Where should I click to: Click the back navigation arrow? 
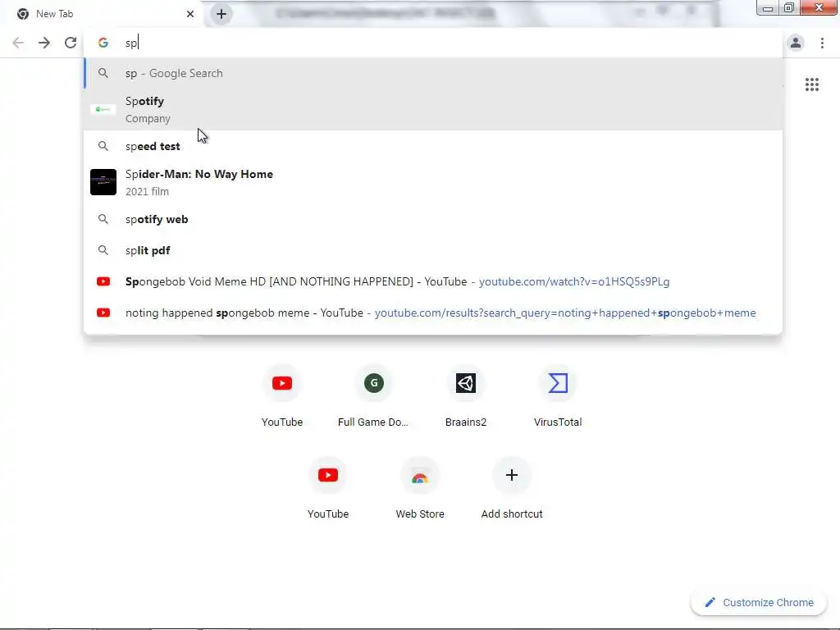point(18,43)
